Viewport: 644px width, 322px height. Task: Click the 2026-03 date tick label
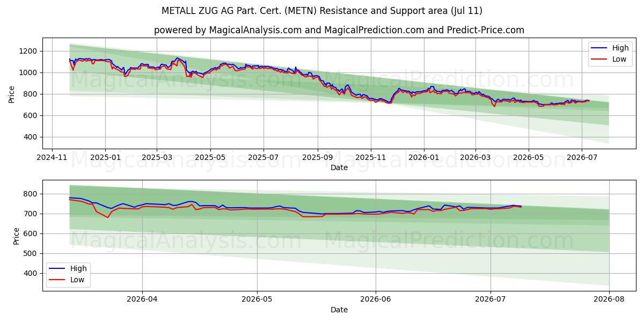[475, 158]
